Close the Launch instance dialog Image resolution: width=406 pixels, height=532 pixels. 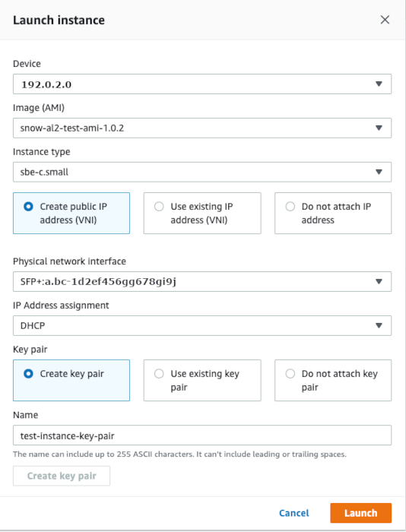(385, 20)
